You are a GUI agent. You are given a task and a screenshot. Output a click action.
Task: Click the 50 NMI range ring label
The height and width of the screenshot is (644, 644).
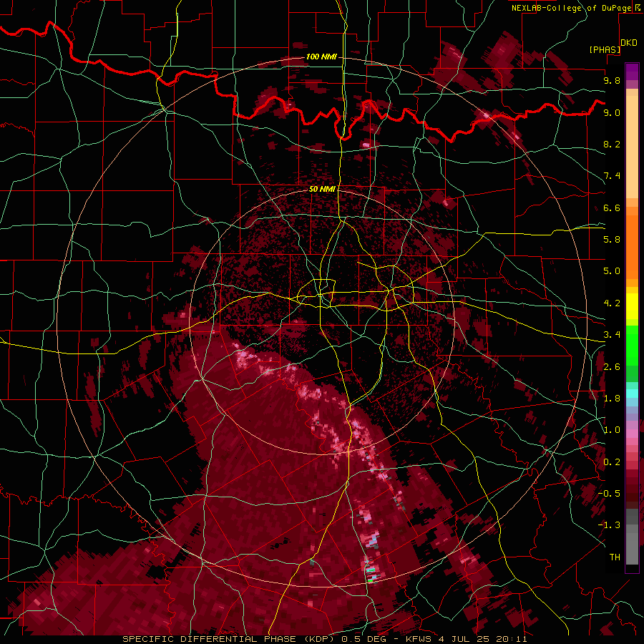(322, 189)
